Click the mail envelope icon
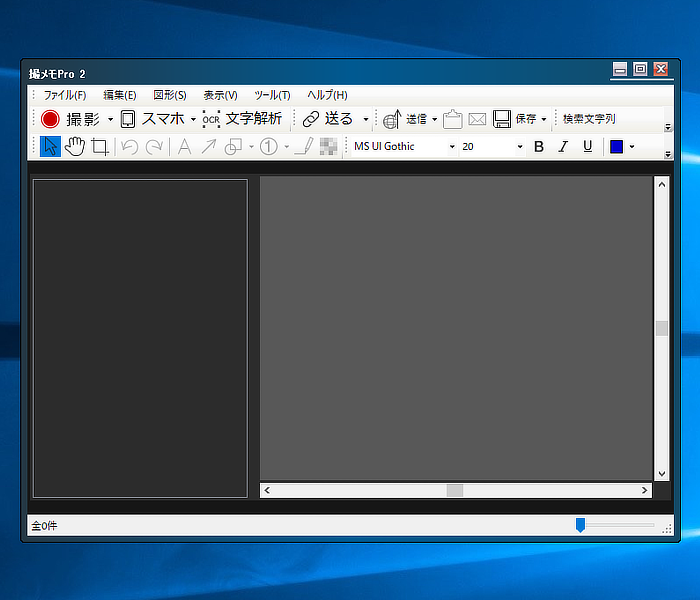 (477, 119)
